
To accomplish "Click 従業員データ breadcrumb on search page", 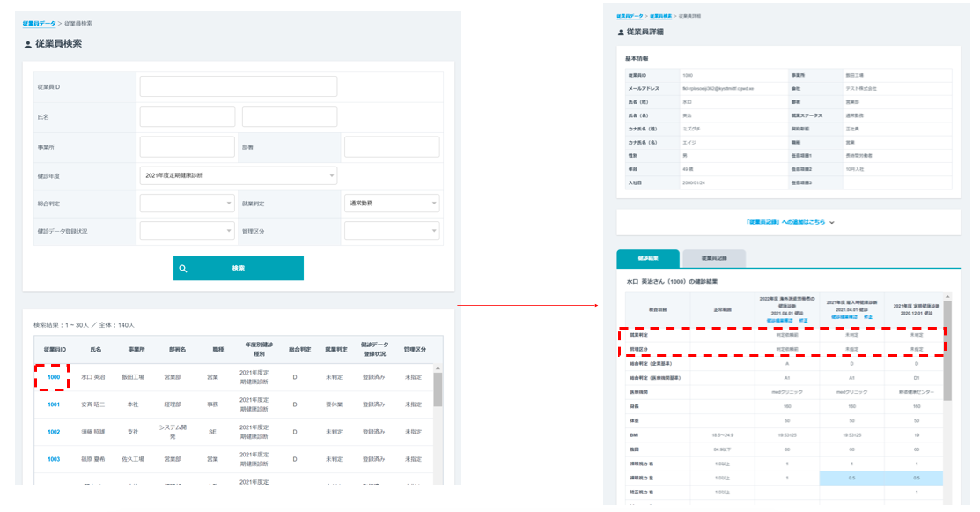I will [x=40, y=23].
